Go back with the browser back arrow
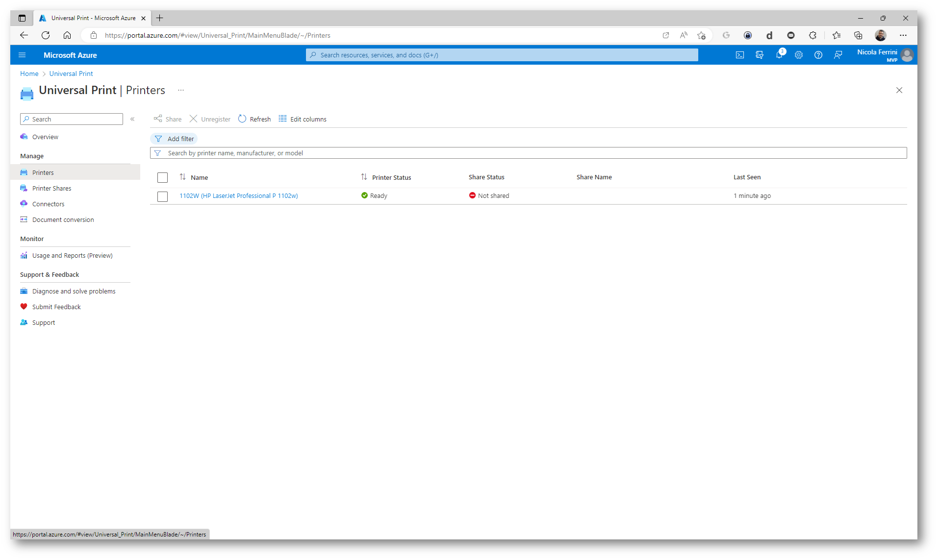The image size is (938, 560). (24, 35)
